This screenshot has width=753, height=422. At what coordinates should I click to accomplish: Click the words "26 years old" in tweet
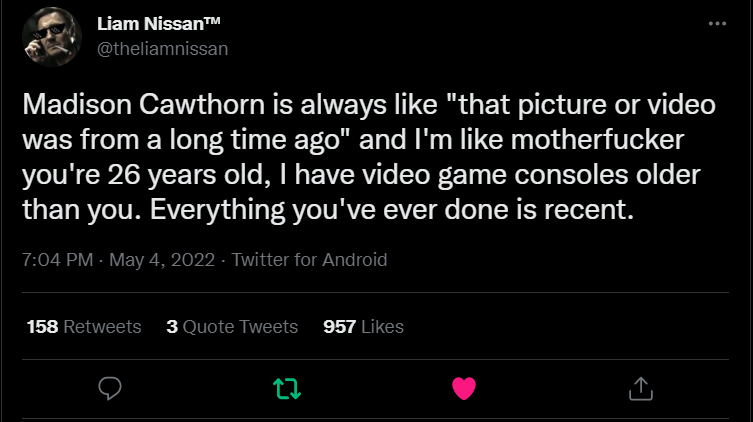coord(186,174)
